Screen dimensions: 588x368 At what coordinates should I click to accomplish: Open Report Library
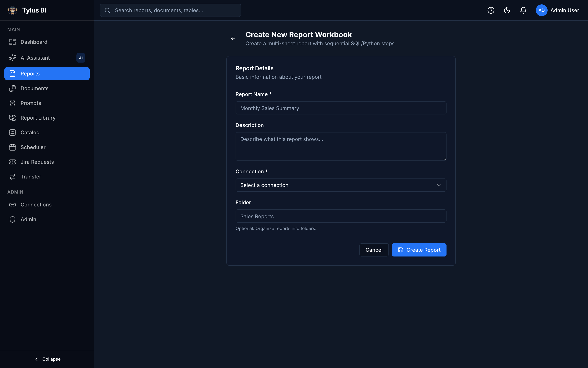(x=47, y=118)
